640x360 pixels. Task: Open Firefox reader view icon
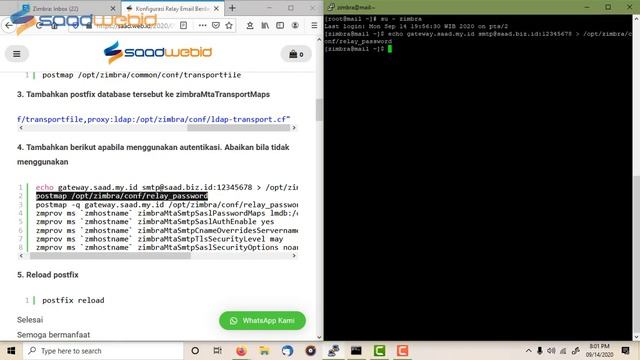184,25
